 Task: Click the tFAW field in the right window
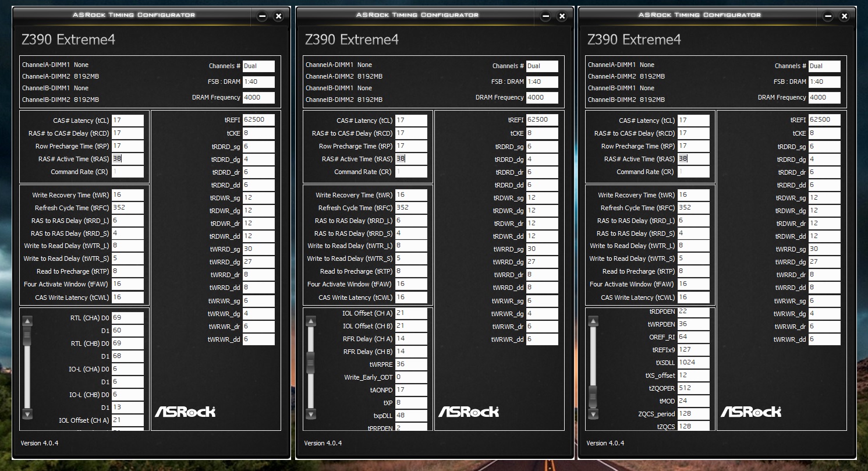point(693,284)
